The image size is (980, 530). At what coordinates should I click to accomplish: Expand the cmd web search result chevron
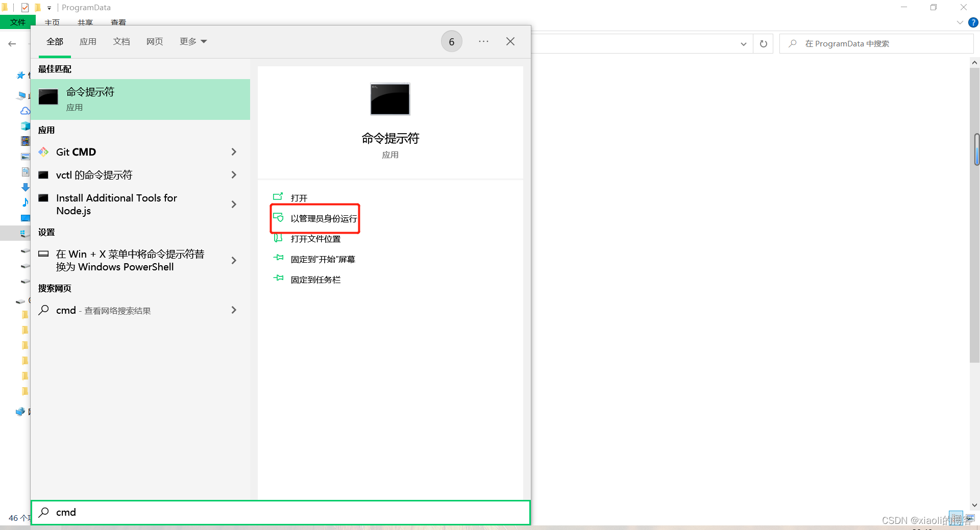click(234, 310)
